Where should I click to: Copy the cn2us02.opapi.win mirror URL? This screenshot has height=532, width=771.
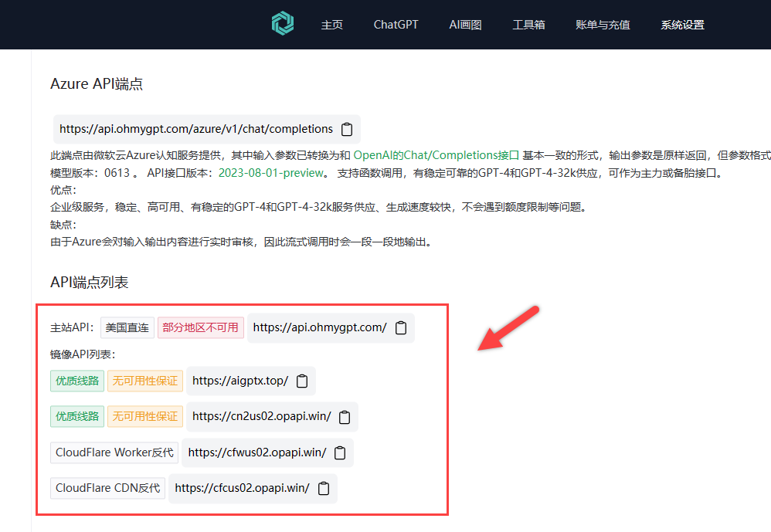click(x=345, y=416)
